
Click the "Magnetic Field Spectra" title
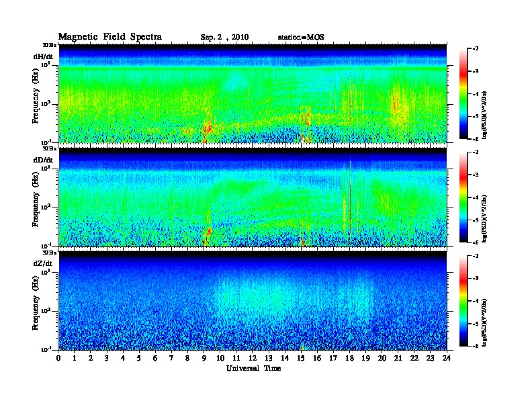pos(110,37)
